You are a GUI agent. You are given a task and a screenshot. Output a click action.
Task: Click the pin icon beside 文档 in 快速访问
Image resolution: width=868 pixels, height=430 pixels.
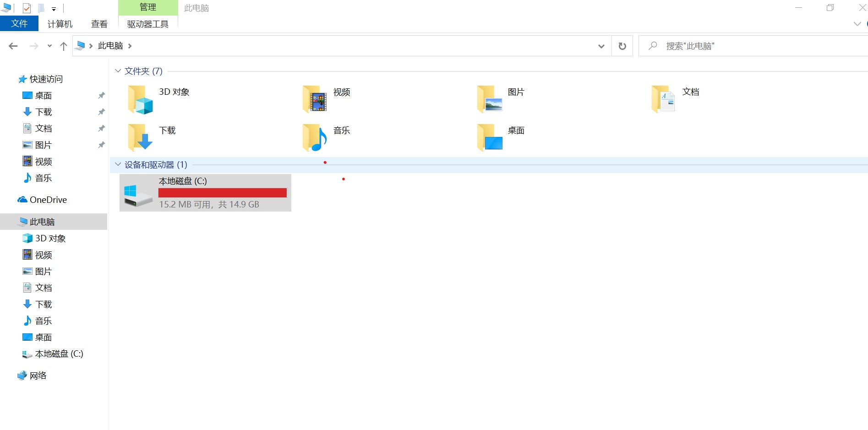[101, 129]
